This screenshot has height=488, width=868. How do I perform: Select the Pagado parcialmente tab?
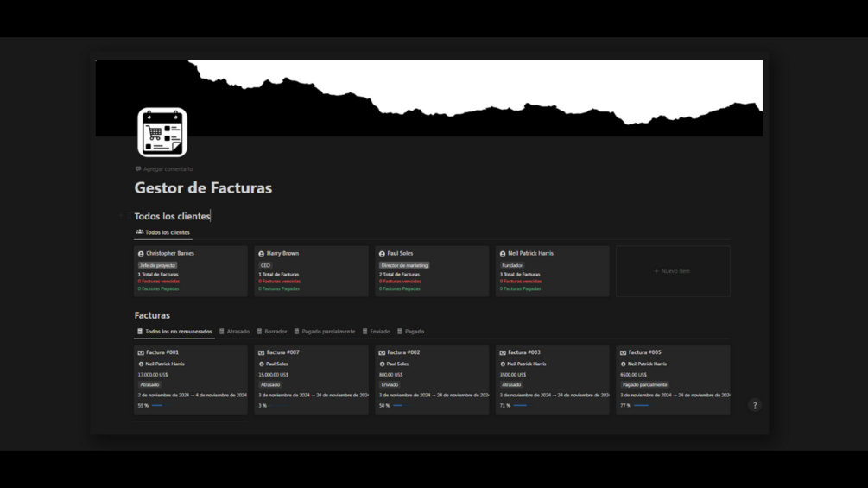325,332
